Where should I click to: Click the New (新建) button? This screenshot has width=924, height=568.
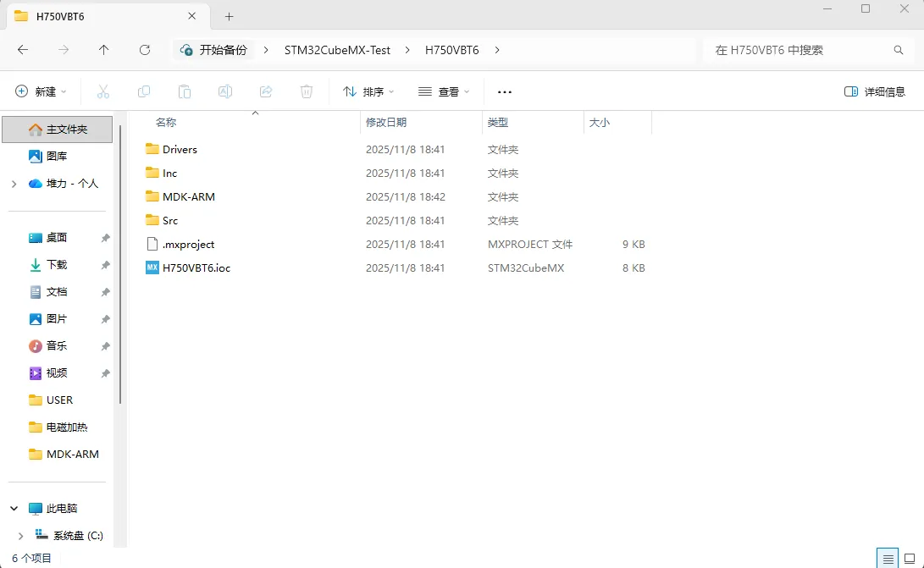(41, 91)
